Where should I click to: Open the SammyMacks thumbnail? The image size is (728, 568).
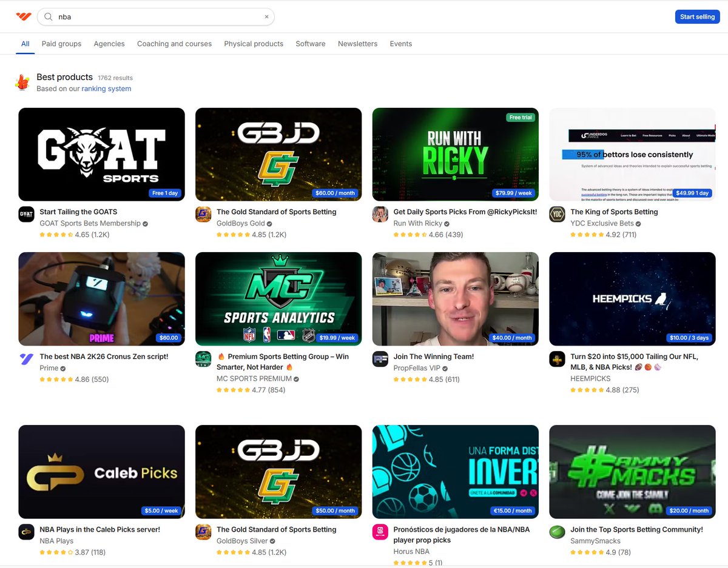pyautogui.click(x=632, y=472)
